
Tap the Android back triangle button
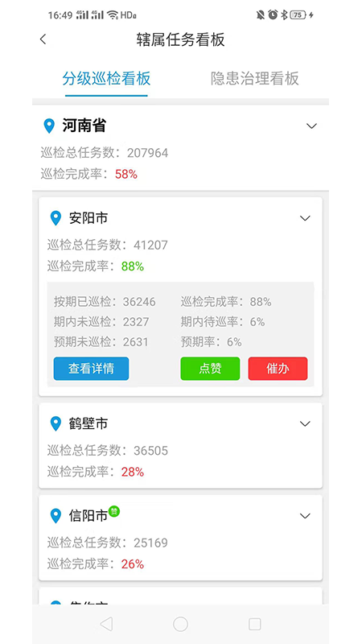106,625
